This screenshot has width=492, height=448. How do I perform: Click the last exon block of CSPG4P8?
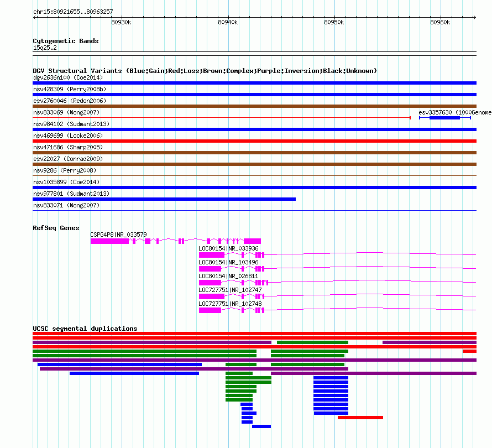(252, 241)
